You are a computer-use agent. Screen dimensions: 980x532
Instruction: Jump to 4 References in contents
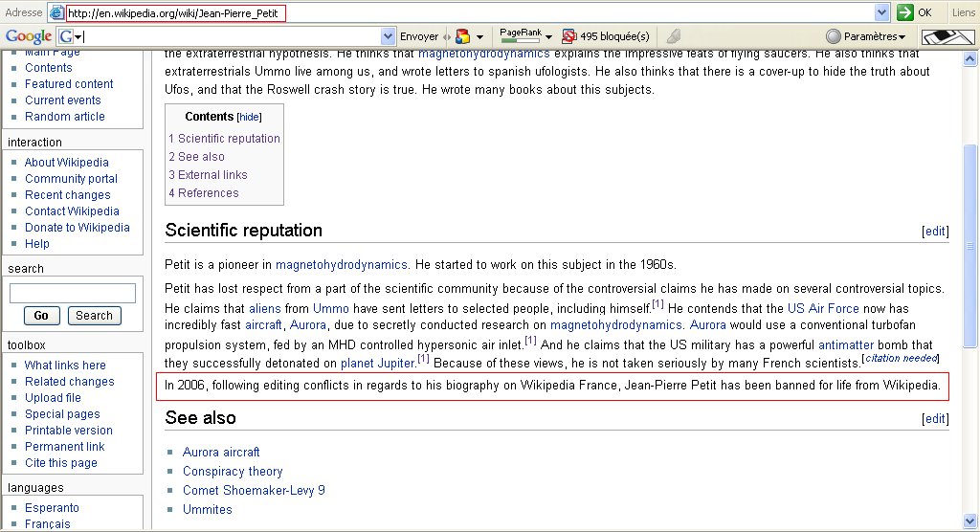click(x=204, y=192)
